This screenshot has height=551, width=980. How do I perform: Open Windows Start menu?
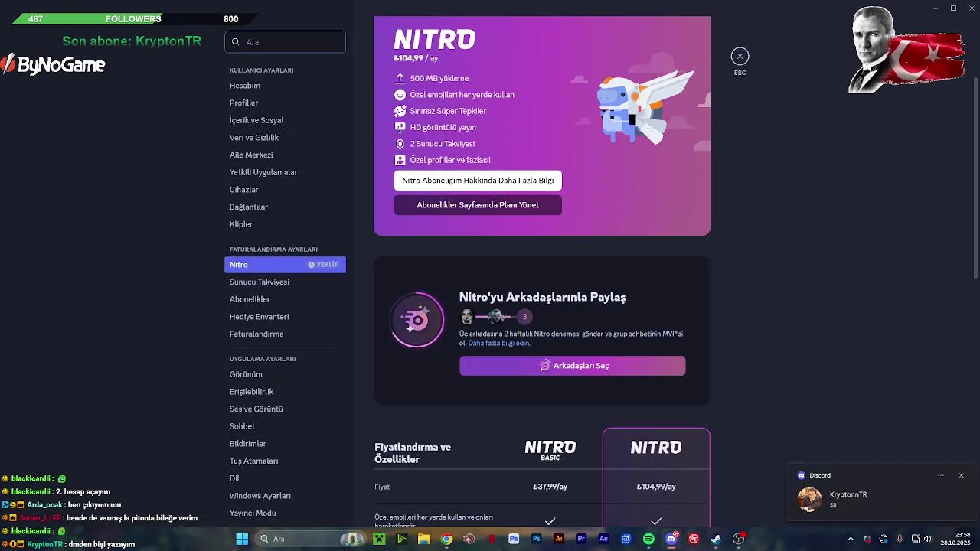(242, 539)
